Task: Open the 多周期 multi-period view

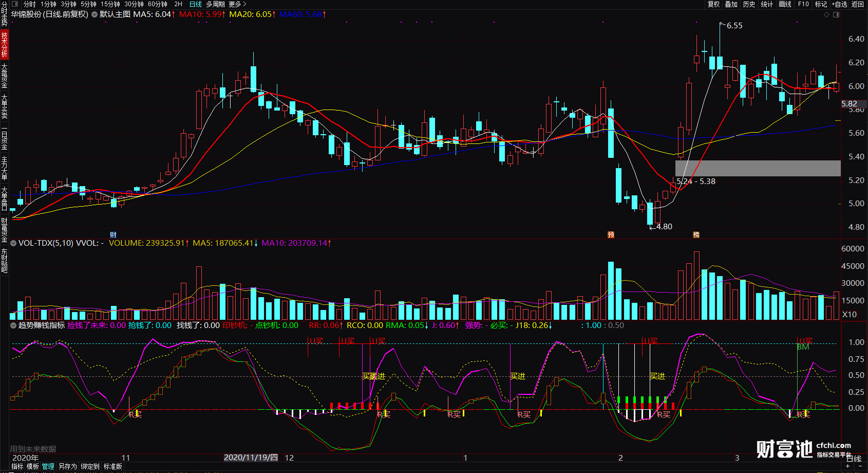Action: coord(216,4)
